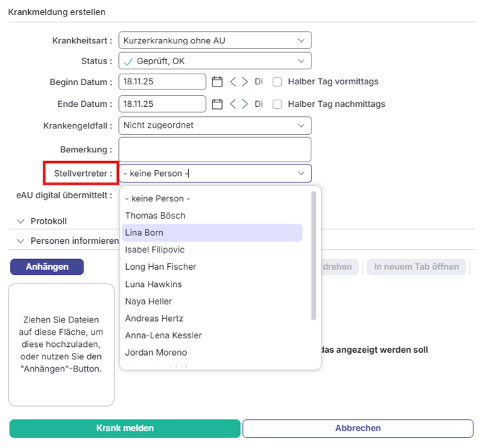
Task: Check Halber Tag nachmittags option
Action: pyautogui.click(x=278, y=104)
